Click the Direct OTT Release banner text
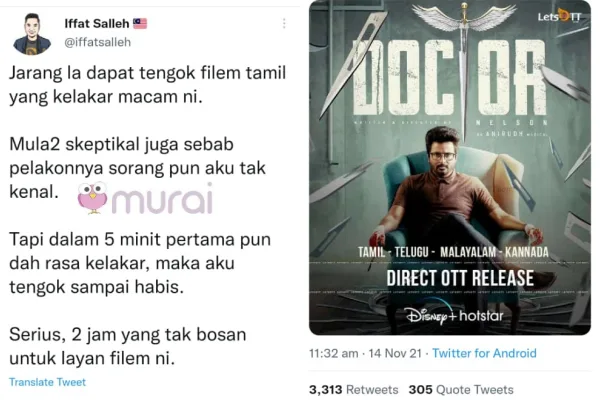The width and height of the screenshot is (600, 400). 460,278
